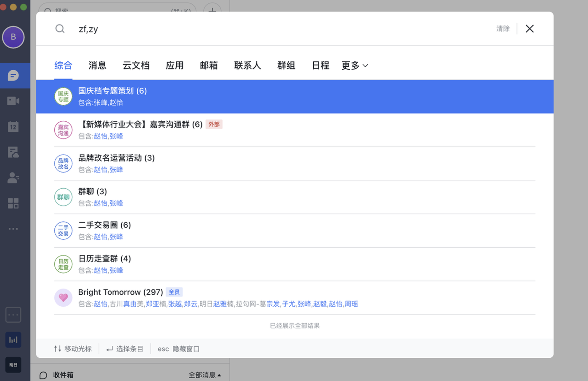Open the video meeting icon in sidebar
The height and width of the screenshot is (381, 588).
(x=13, y=101)
